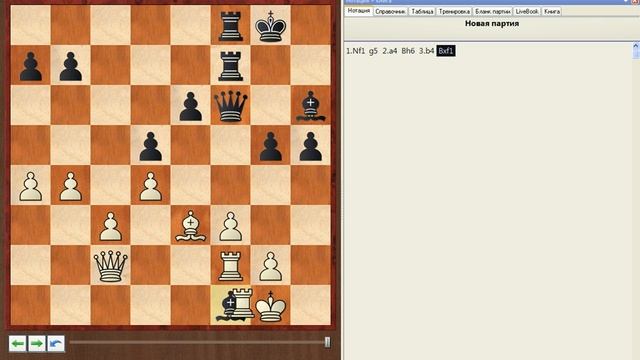Open the Бланк партии tab
The width and height of the screenshot is (640, 360).
tap(493, 11)
